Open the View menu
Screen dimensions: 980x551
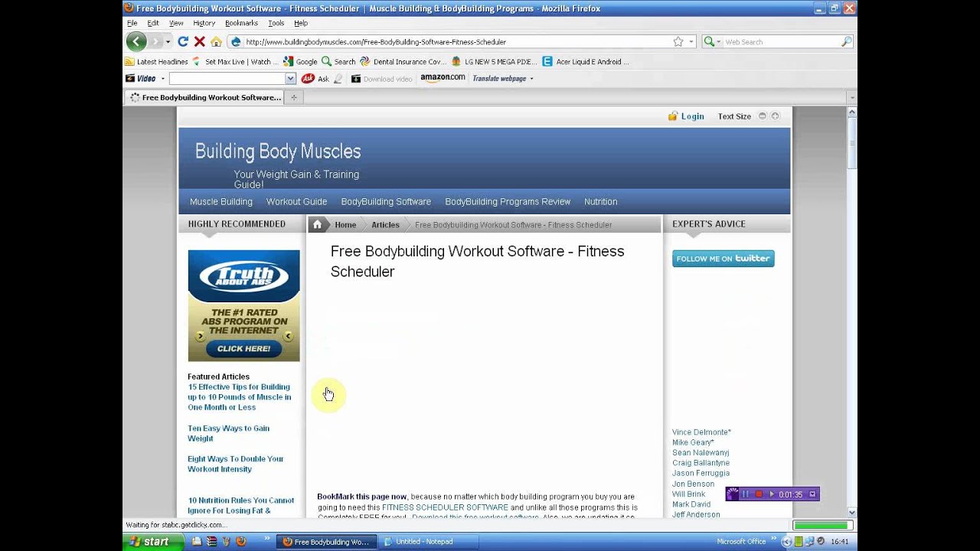[x=176, y=23]
